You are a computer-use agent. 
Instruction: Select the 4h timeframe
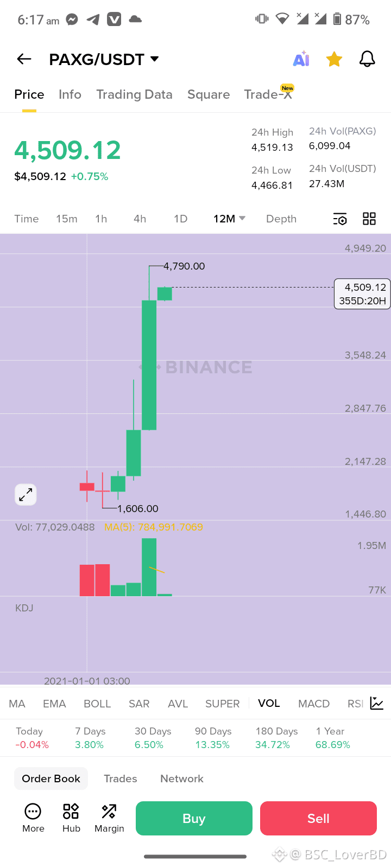click(x=140, y=219)
